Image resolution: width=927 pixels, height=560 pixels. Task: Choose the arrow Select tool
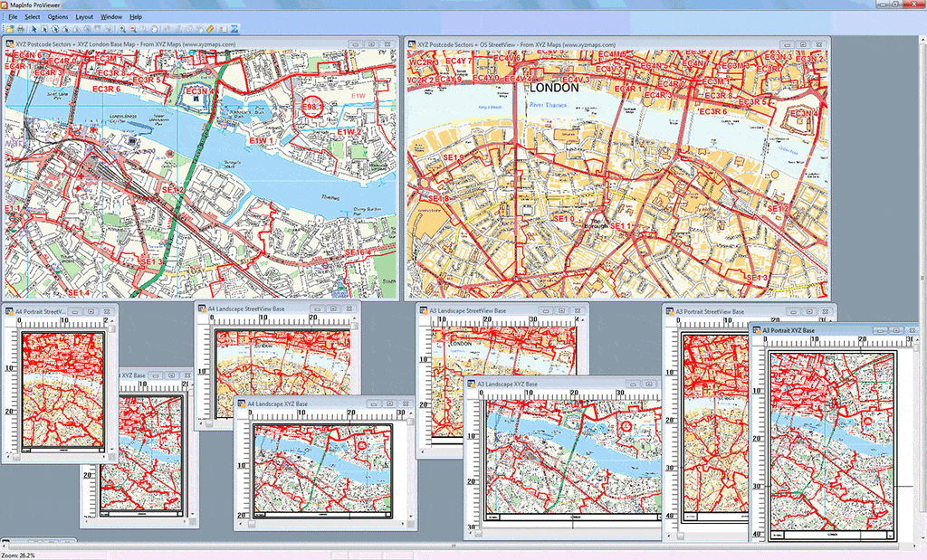point(34,29)
